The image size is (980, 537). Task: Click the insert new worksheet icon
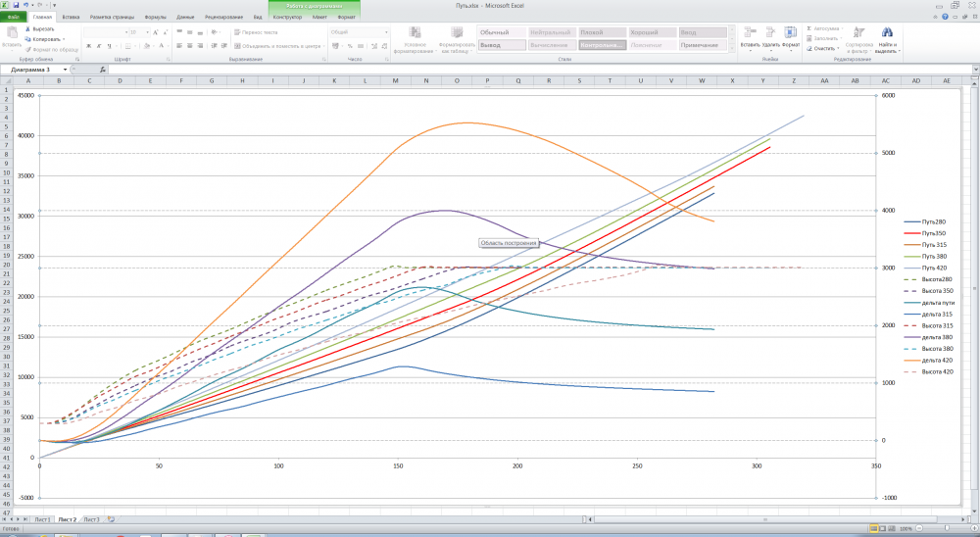[x=111, y=519]
